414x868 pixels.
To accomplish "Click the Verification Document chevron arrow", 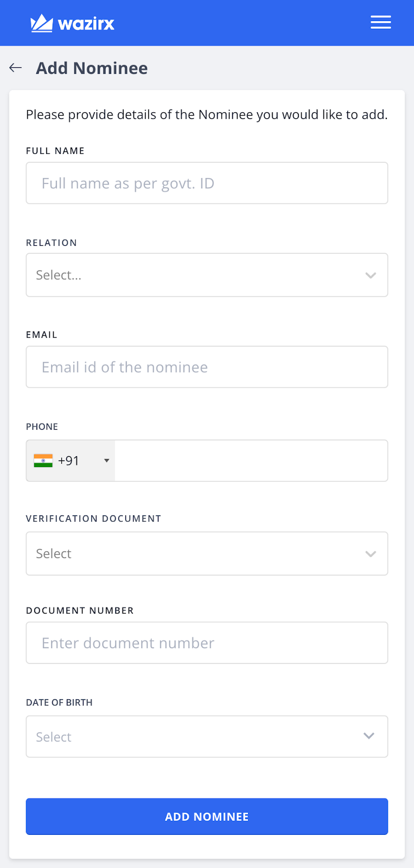I will [x=371, y=554].
